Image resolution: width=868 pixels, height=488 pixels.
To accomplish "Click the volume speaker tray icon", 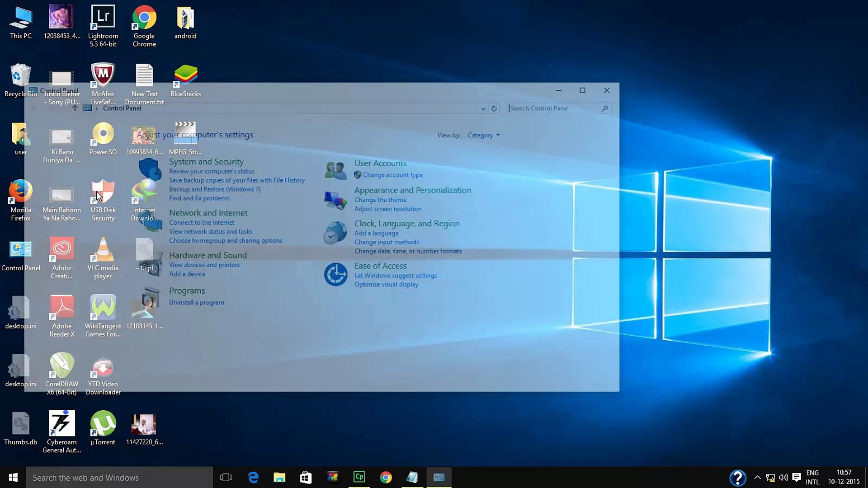I will click(x=783, y=477).
